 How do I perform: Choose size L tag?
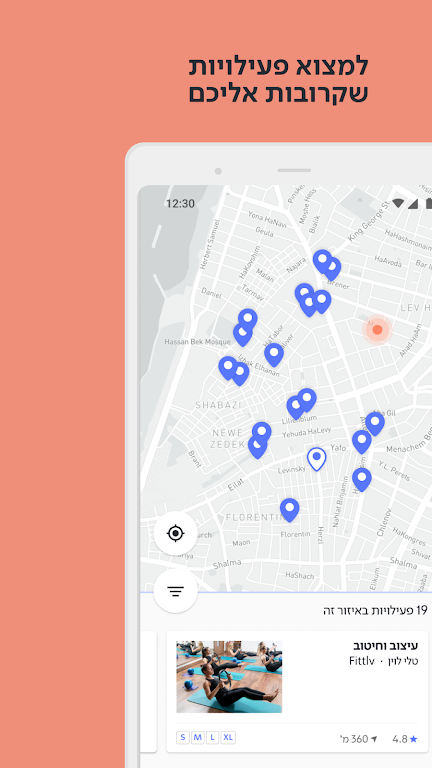click(x=212, y=738)
